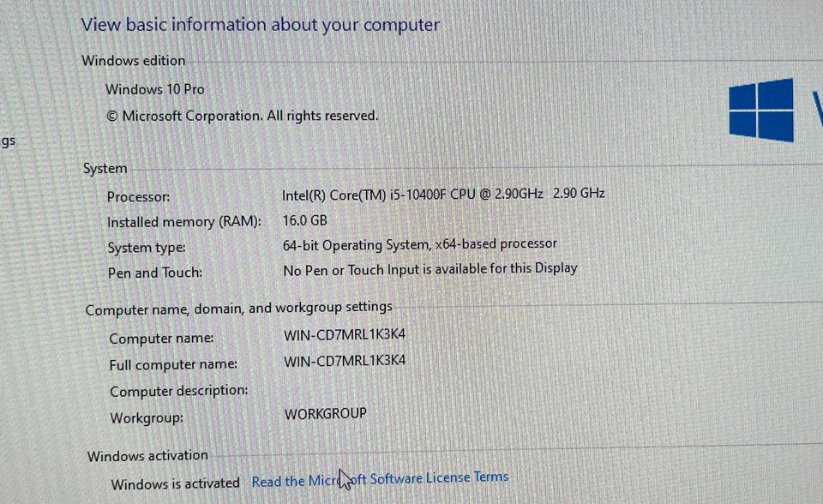Click the Windows edition section header
Screen dimensions: 823x504
click(134, 60)
